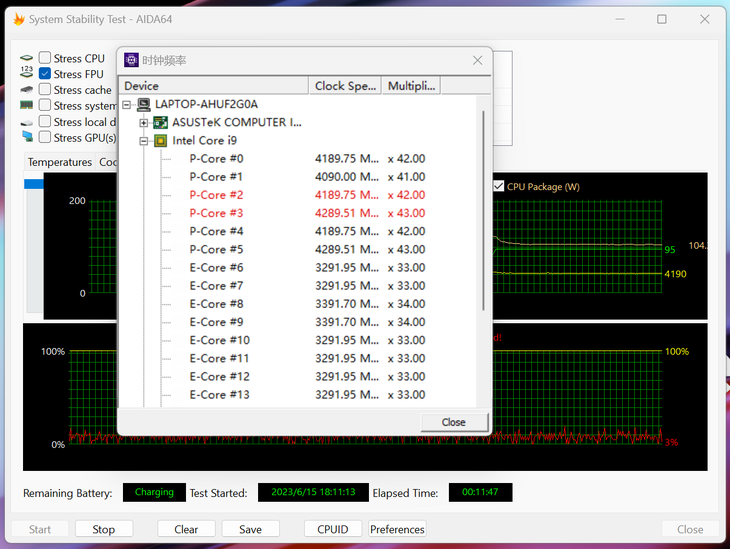Click the Charging battery status field
This screenshot has height=549, width=730.
coord(154,492)
